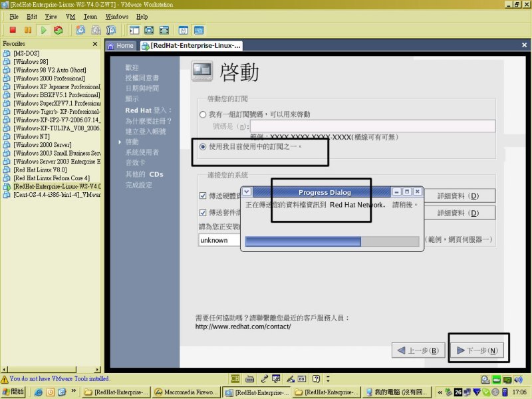Click the Favorites horizontal scrollbar right arrow
The width and height of the screenshot is (532, 399).
98,369
